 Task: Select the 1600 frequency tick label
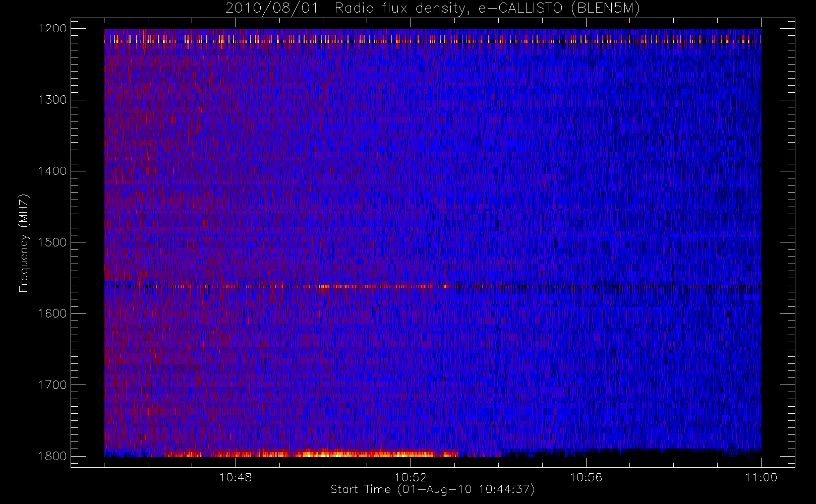(x=52, y=313)
